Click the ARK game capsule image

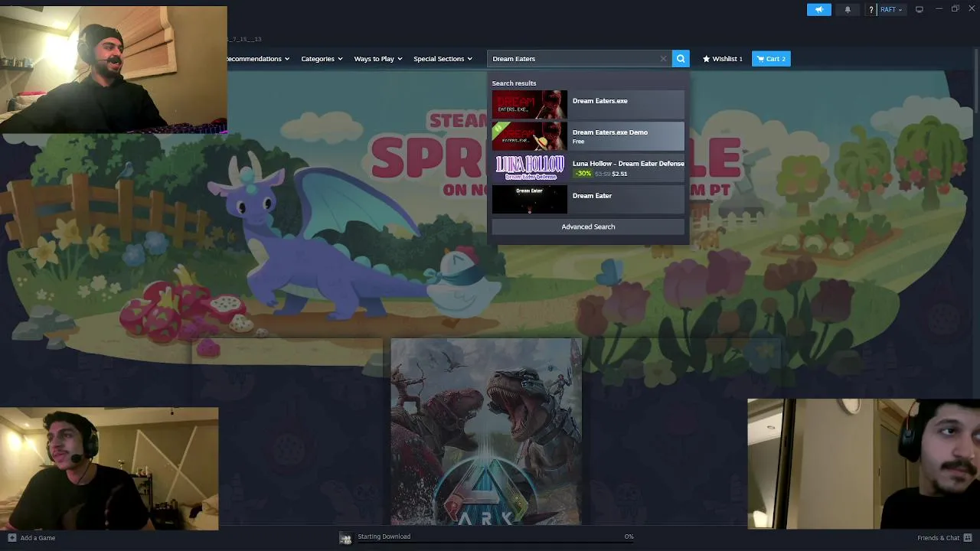486,432
